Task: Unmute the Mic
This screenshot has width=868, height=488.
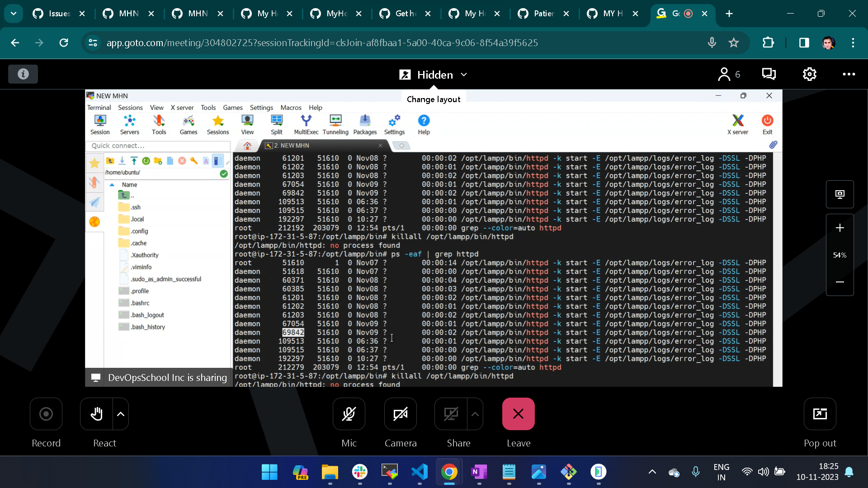Action: coord(349,414)
